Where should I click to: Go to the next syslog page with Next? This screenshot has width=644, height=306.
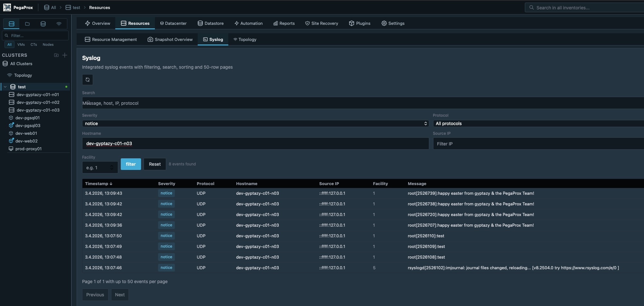coord(119,294)
